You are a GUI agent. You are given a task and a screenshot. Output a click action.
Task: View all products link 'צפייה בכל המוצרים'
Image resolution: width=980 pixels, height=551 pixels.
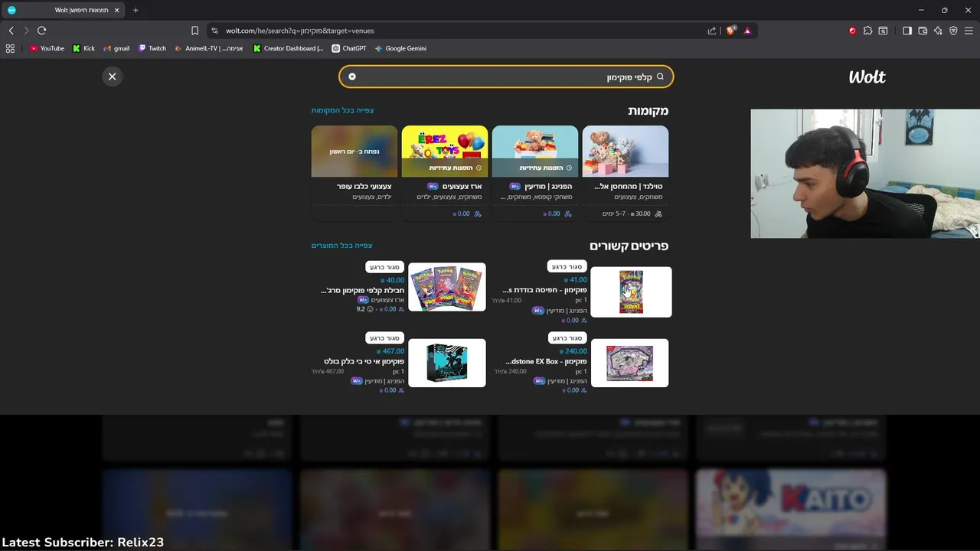(341, 246)
